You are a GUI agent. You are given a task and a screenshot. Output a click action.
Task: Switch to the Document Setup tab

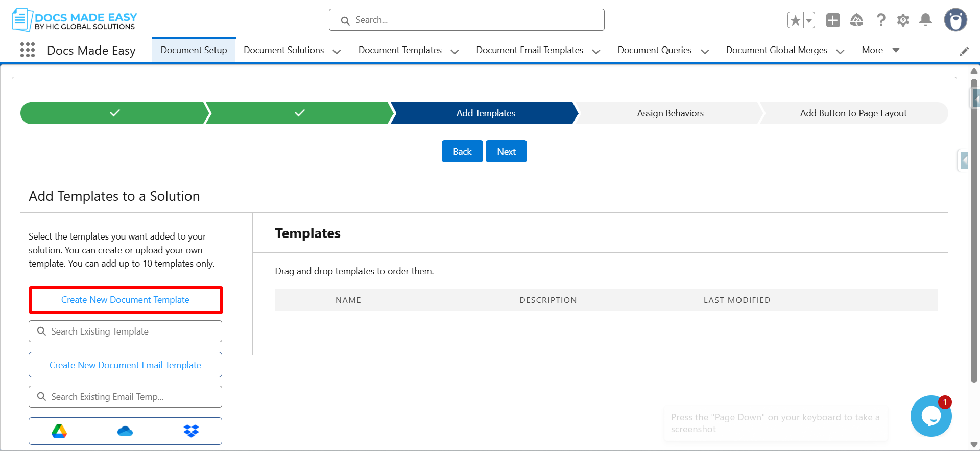coord(194,50)
